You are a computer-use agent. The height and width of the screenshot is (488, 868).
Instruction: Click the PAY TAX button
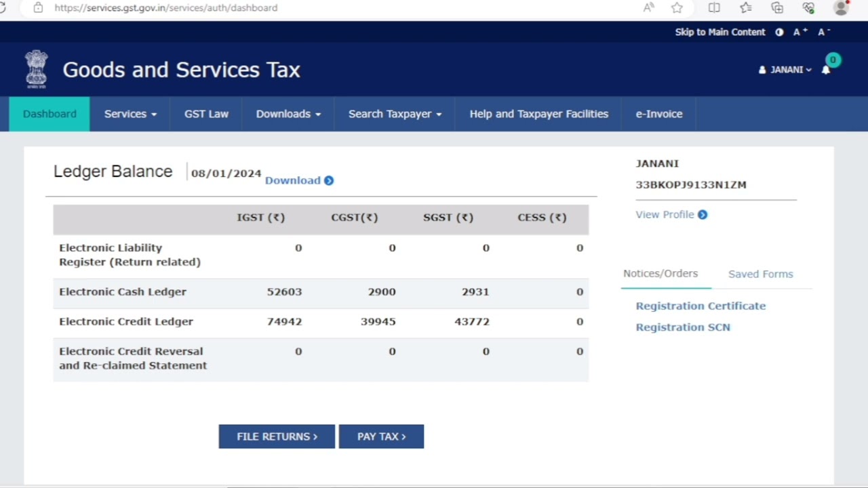coord(381,436)
